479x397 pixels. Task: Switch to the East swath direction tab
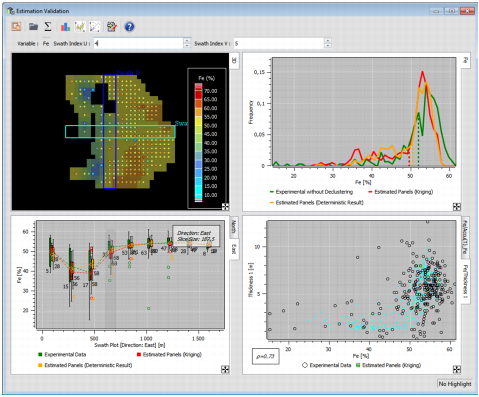tap(234, 249)
